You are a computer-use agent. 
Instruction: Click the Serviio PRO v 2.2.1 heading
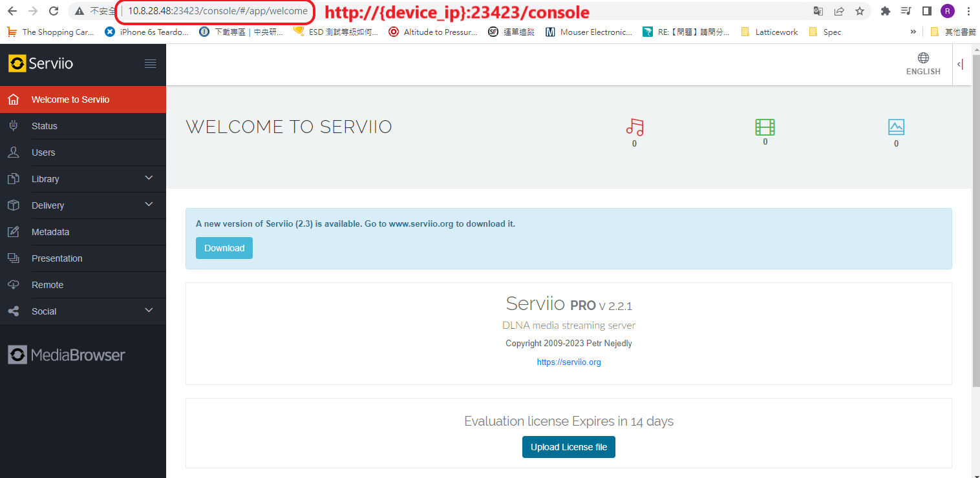point(569,304)
